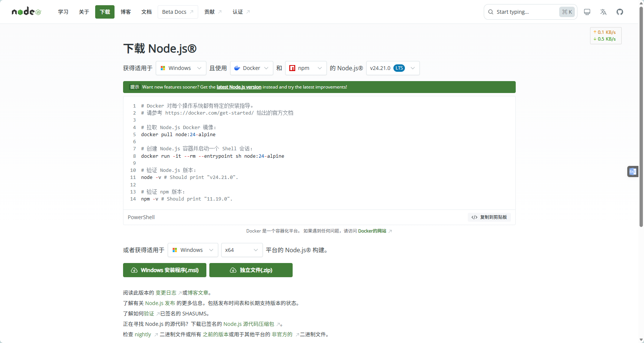Screen dimensions: 644x343
Task: Open the 博客文章 link
Action: (x=198, y=293)
